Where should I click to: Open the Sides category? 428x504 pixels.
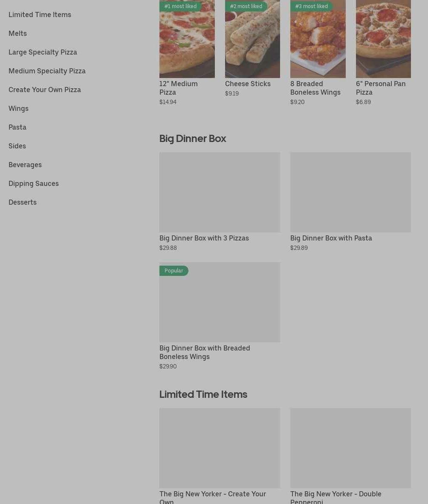pyautogui.click(x=17, y=146)
